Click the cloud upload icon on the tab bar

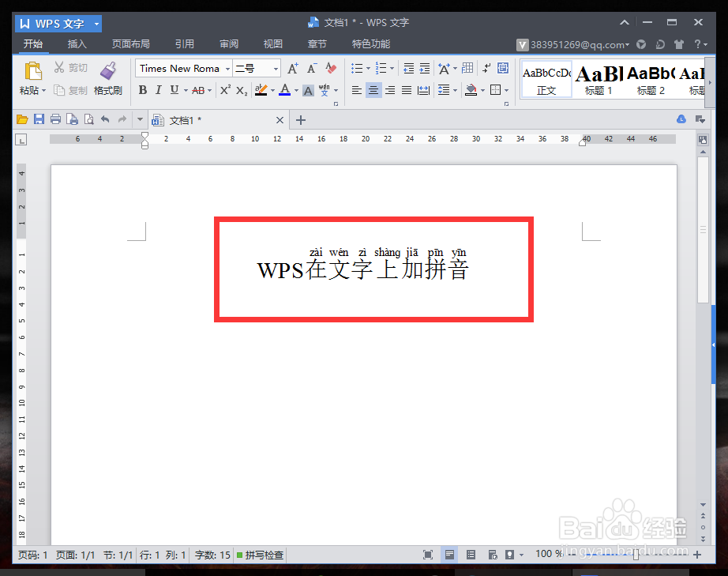pyautogui.click(x=681, y=119)
